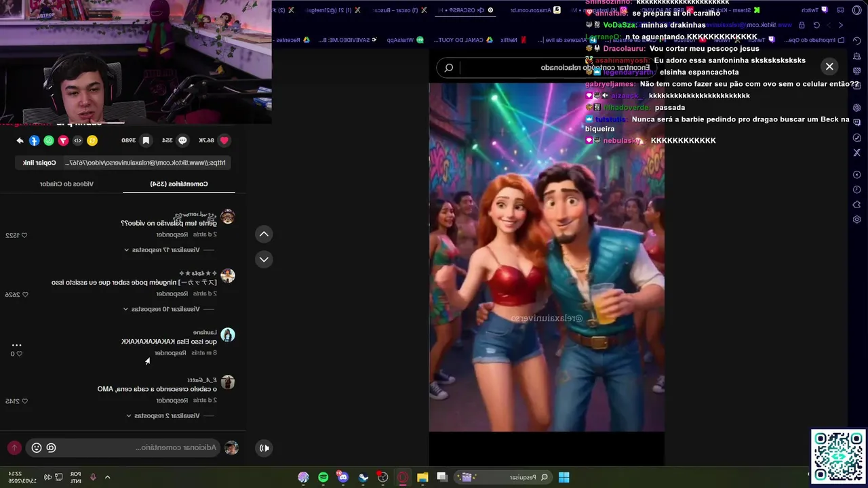Bookmark the video showing 3980 saves
Viewport: 868px width, 488px height.
point(146,140)
